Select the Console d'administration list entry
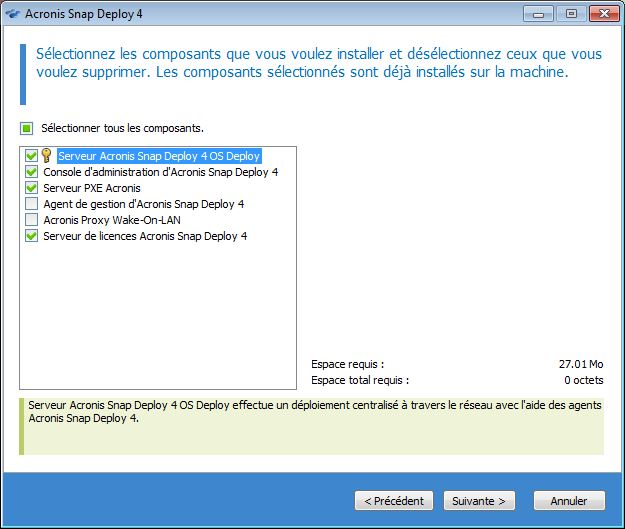Screen dimensions: 625x529 tap(160, 172)
